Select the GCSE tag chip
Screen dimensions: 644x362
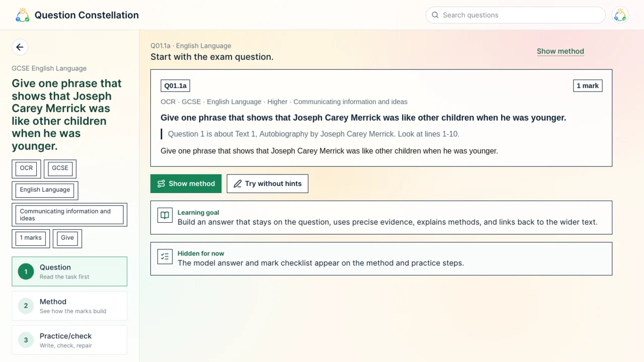[60, 169]
